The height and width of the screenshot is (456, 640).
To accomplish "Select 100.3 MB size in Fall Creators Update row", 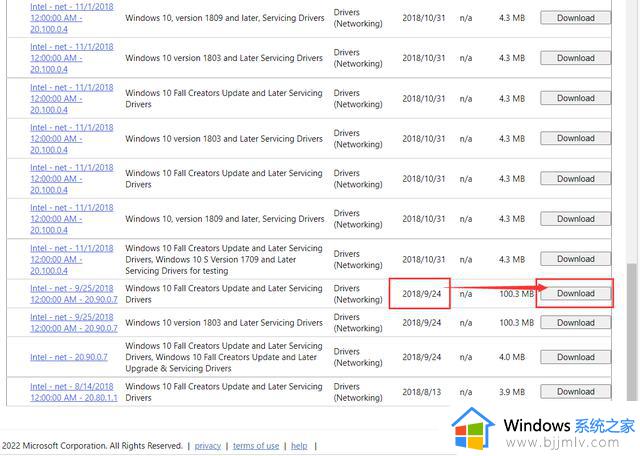I will pyautogui.click(x=516, y=294).
